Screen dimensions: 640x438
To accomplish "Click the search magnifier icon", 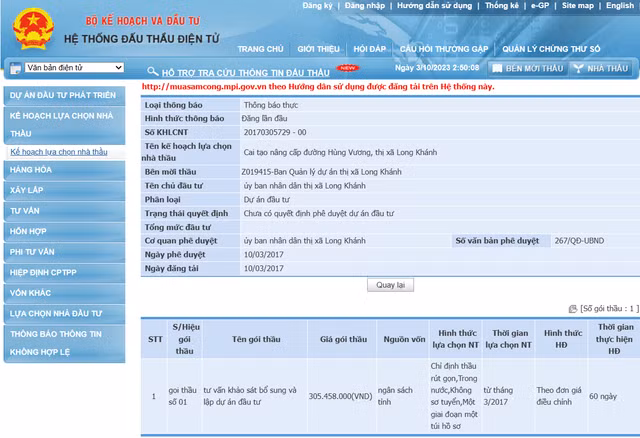I will coord(153,70).
